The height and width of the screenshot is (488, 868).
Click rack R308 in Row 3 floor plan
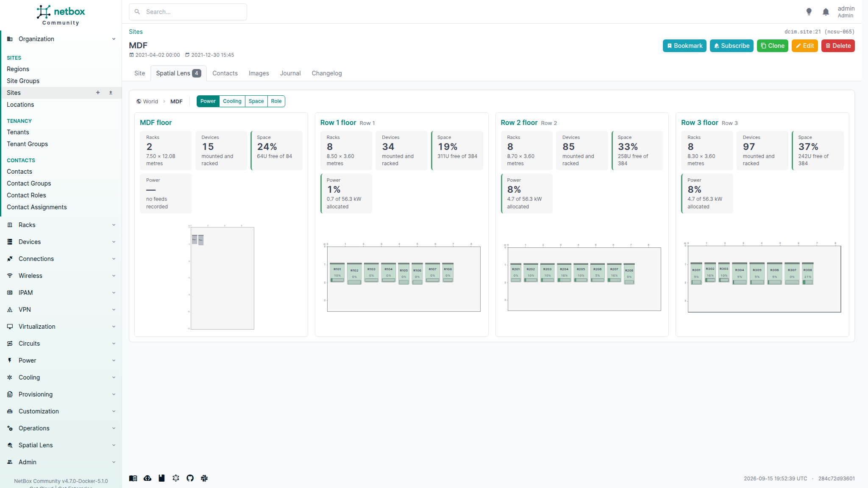coord(808,273)
